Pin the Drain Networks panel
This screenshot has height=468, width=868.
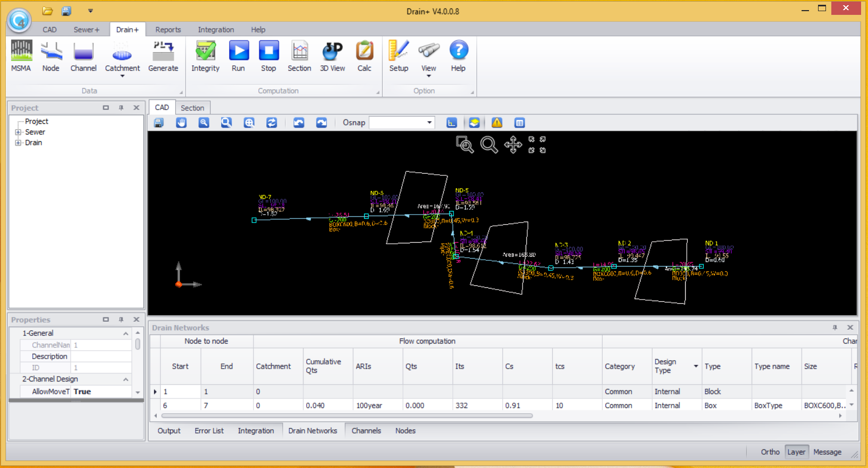coord(835,328)
